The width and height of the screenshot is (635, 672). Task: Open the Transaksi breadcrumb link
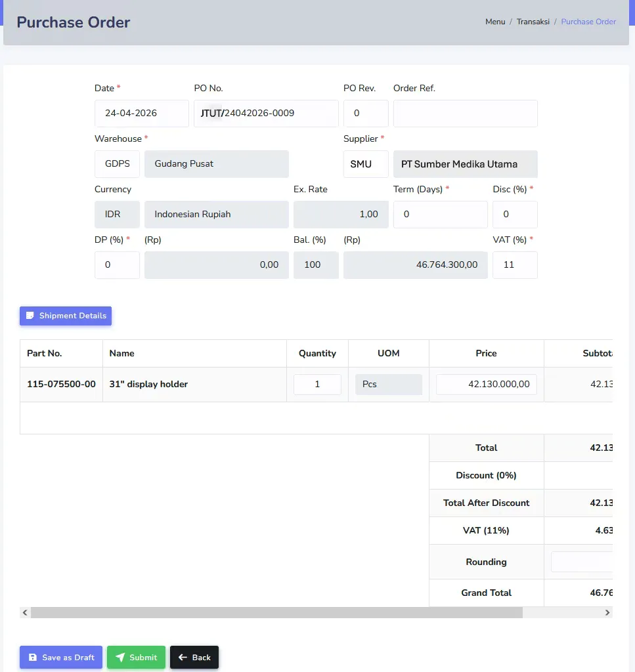pyautogui.click(x=533, y=22)
